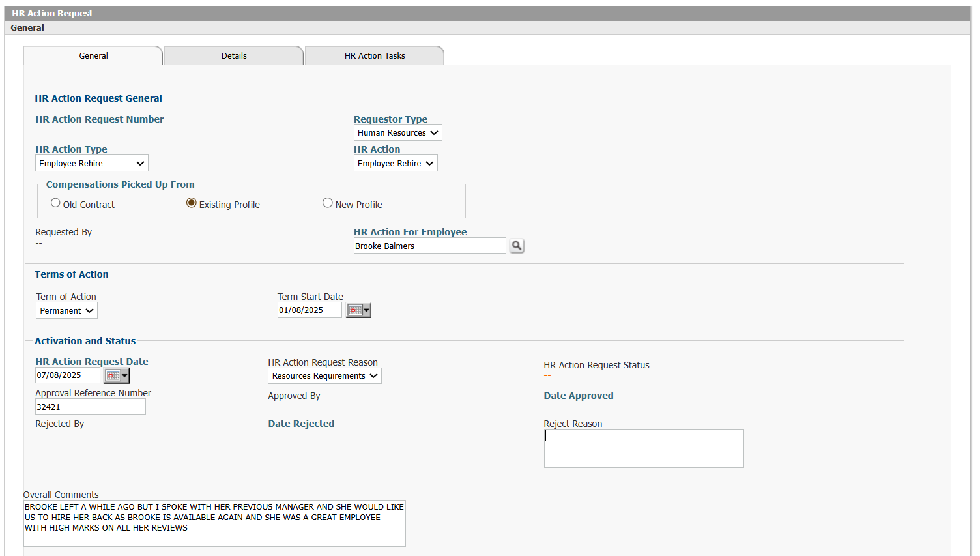
Task: Open the HR Action Type dropdown
Action: tap(92, 163)
